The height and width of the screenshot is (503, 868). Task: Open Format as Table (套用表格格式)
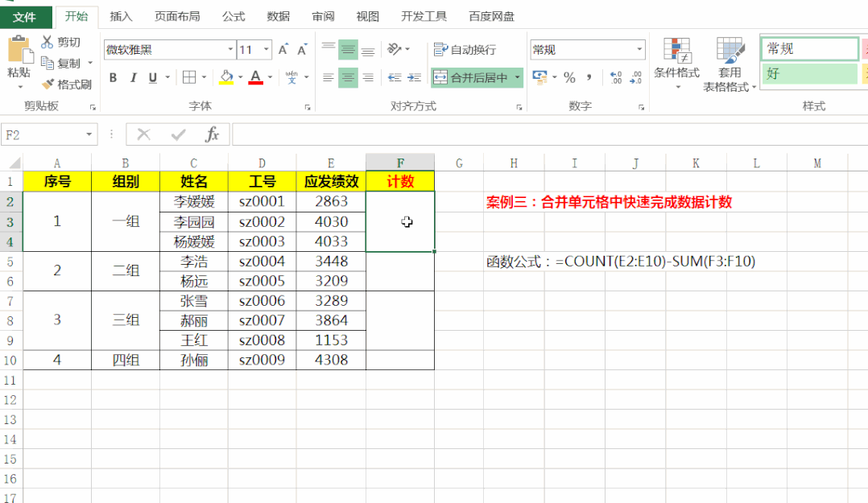point(729,64)
